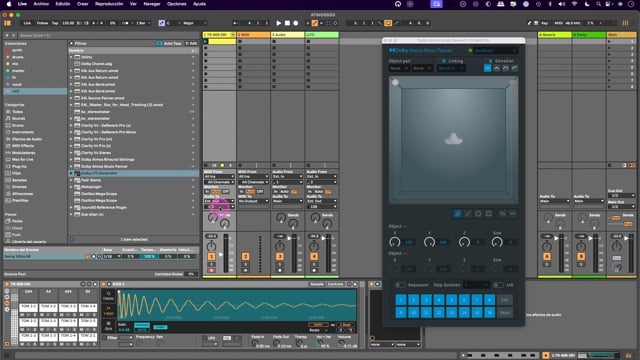Click the Record button in transport
Image resolution: width=640 pixels, height=360 pixels.
(296, 23)
